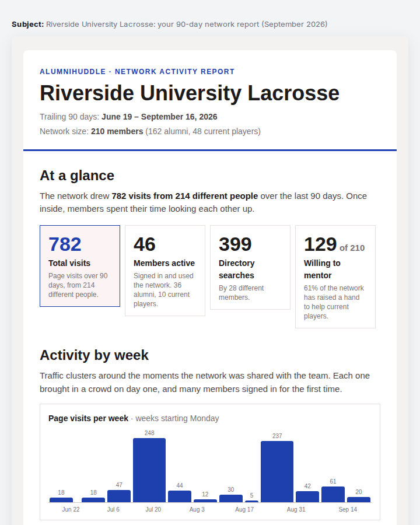
Task: Click the bar labeled 61
Action: 333,494
